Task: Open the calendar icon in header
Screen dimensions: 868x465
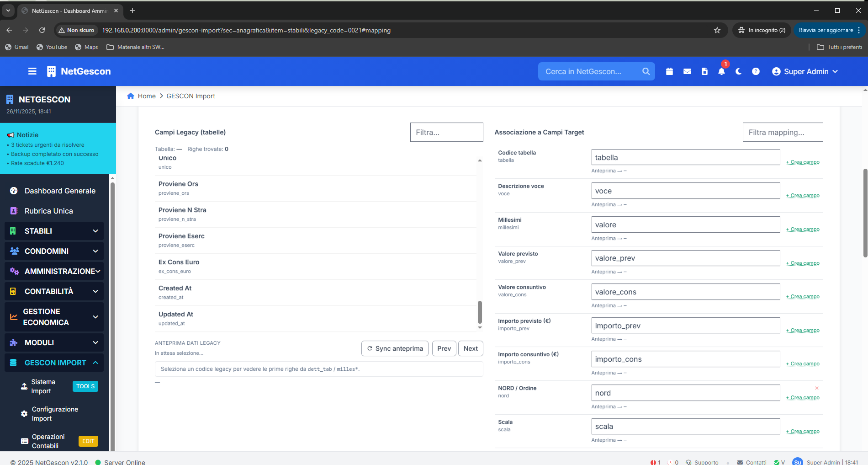Action: click(x=669, y=71)
